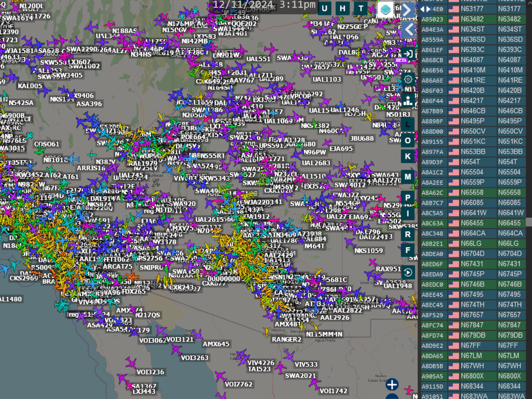
Task: Toggle the T button in top bar
Action: pyautogui.click(x=361, y=8)
